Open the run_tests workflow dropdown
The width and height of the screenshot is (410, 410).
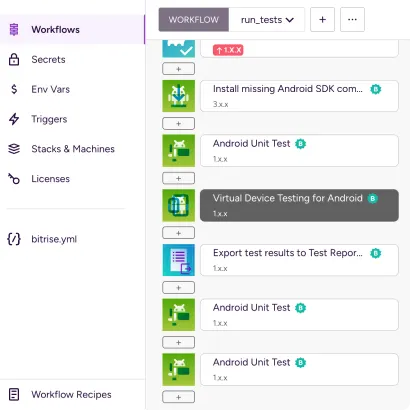(x=267, y=20)
